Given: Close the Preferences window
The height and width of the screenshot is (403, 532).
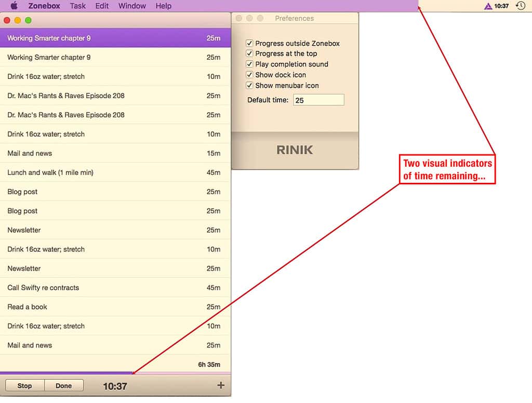Looking at the screenshot, I should (239, 18).
